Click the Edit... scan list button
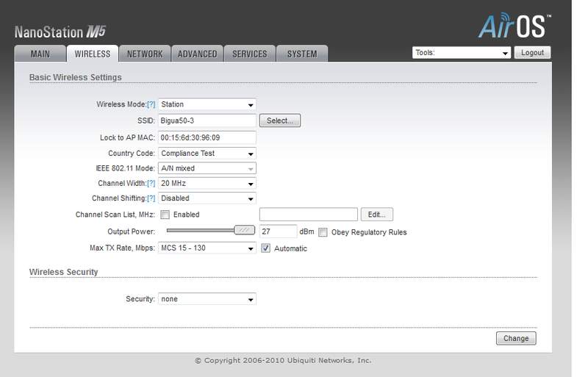This screenshot has height=377, width=588. click(377, 215)
